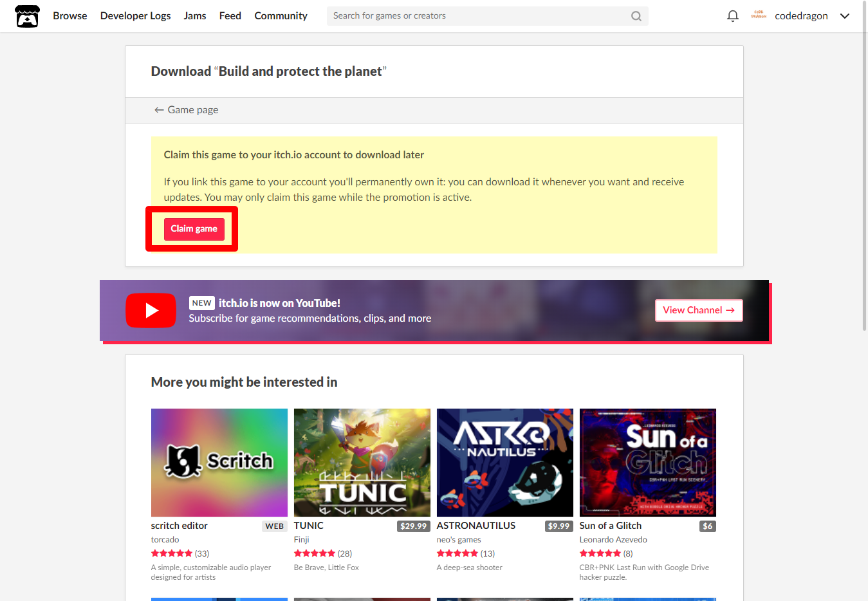Open Developer Logs

136,16
